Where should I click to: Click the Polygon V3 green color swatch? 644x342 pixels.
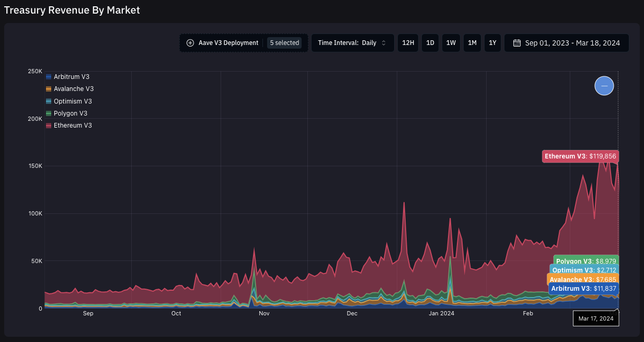click(48, 113)
